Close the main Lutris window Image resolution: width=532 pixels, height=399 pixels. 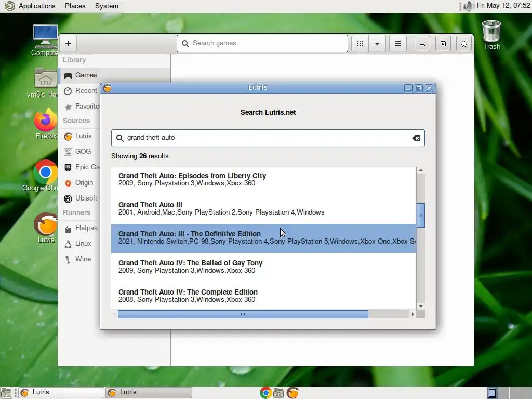click(x=464, y=44)
